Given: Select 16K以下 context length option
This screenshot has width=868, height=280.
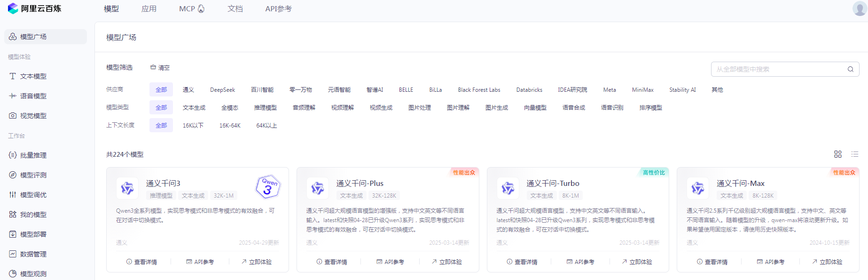Looking at the screenshot, I should tap(193, 126).
